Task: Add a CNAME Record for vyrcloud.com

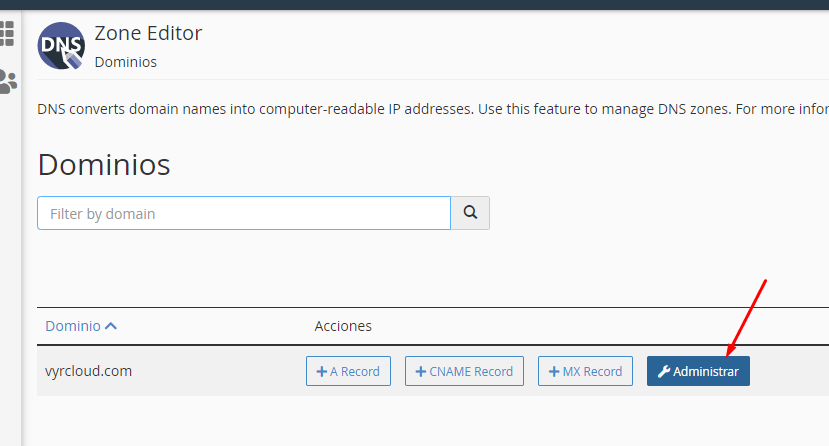Action: pyautogui.click(x=463, y=371)
